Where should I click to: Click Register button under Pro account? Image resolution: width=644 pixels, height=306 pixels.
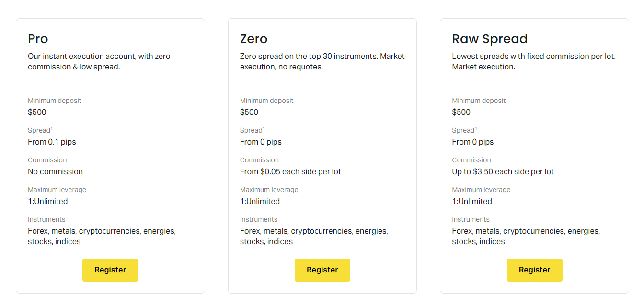[110, 270]
